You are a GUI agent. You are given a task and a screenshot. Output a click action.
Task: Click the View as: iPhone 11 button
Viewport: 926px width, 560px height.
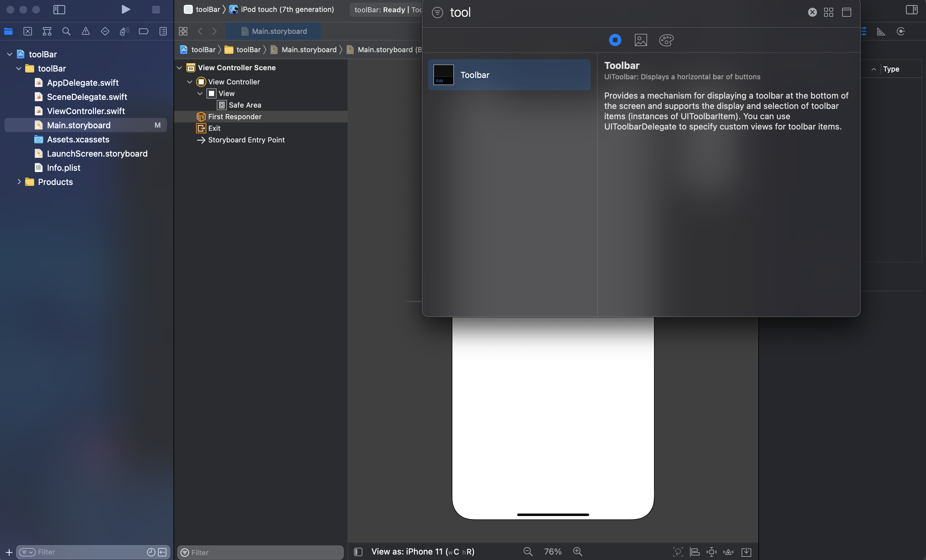pos(422,551)
